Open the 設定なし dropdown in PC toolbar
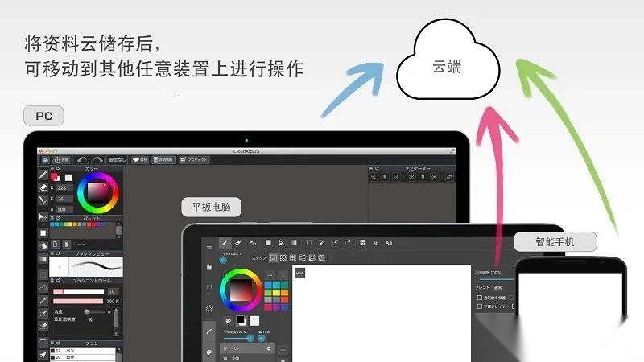Image resolution: width=644 pixels, height=362 pixels. click(x=119, y=160)
